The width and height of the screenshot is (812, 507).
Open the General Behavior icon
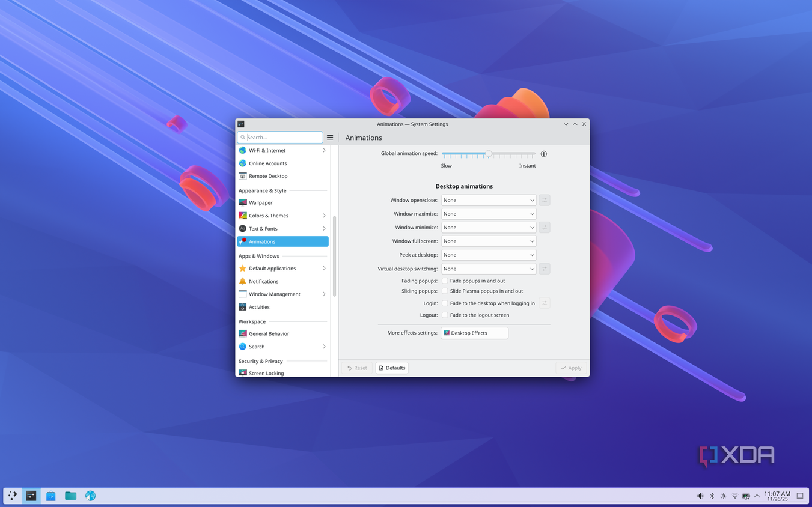[243, 333]
